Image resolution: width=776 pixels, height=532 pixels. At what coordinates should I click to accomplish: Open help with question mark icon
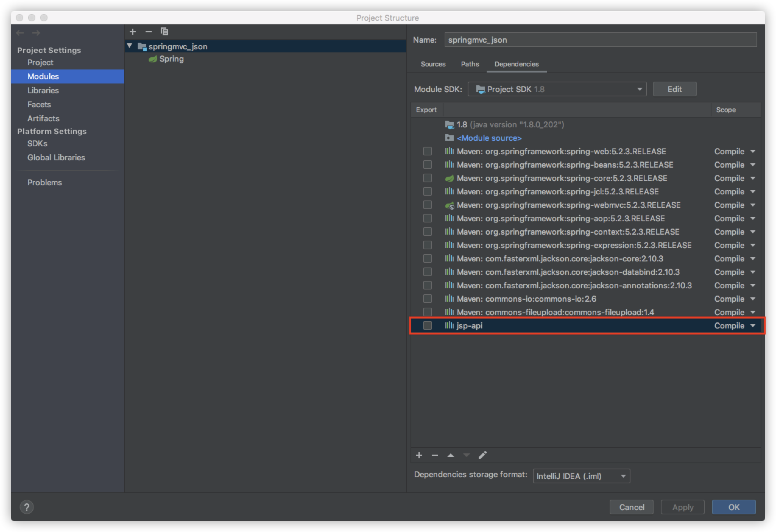click(27, 507)
